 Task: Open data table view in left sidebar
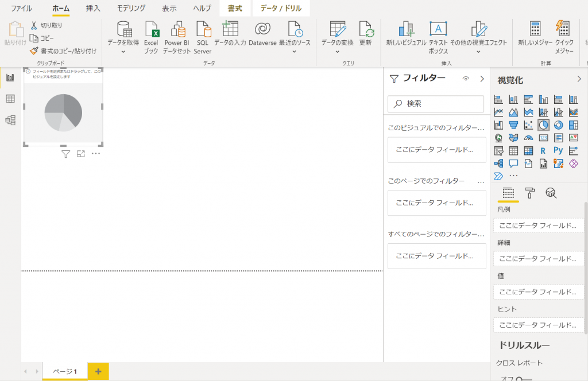(10, 99)
